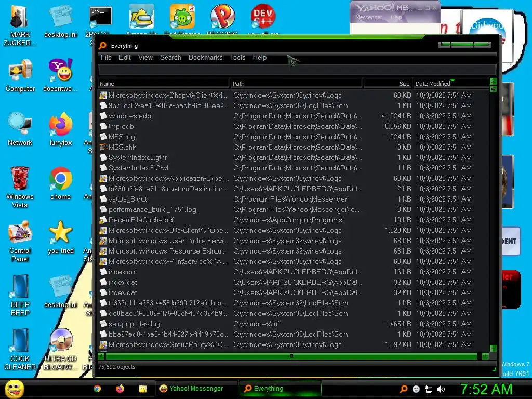532x399 pixels.
Task: Open the Bookmarks menu
Action: pos(205,57)
